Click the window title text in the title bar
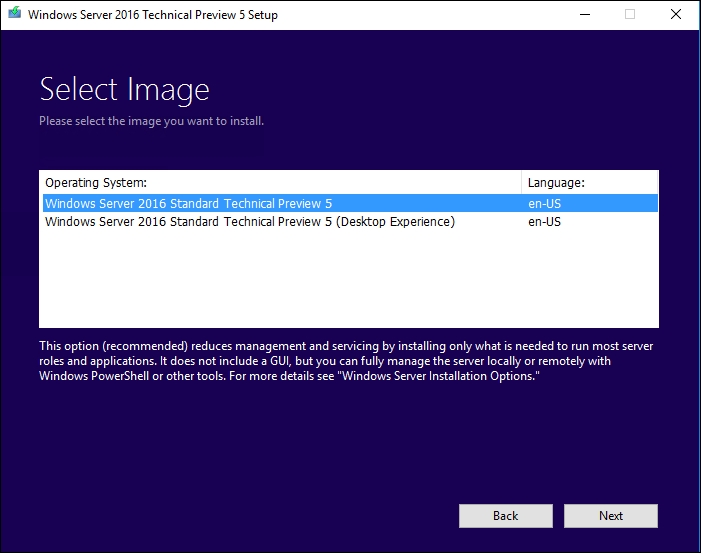The image size is (701, 553). (152, 15)
